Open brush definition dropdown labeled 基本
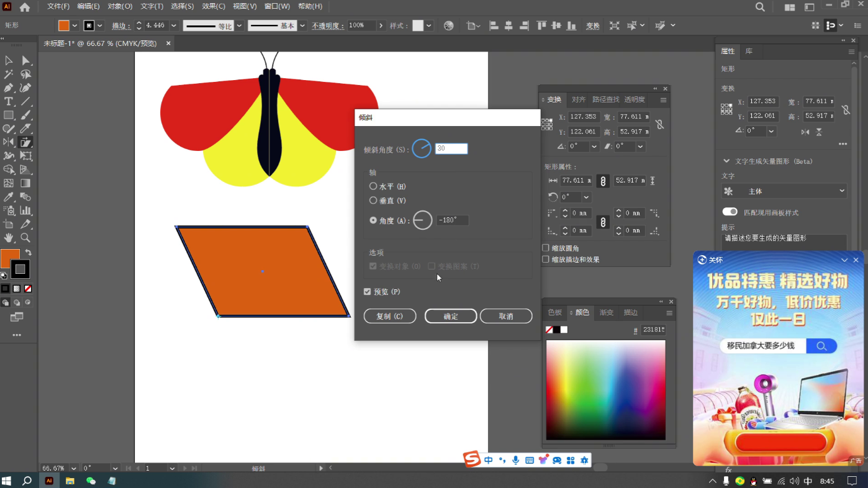 [302, 25]
